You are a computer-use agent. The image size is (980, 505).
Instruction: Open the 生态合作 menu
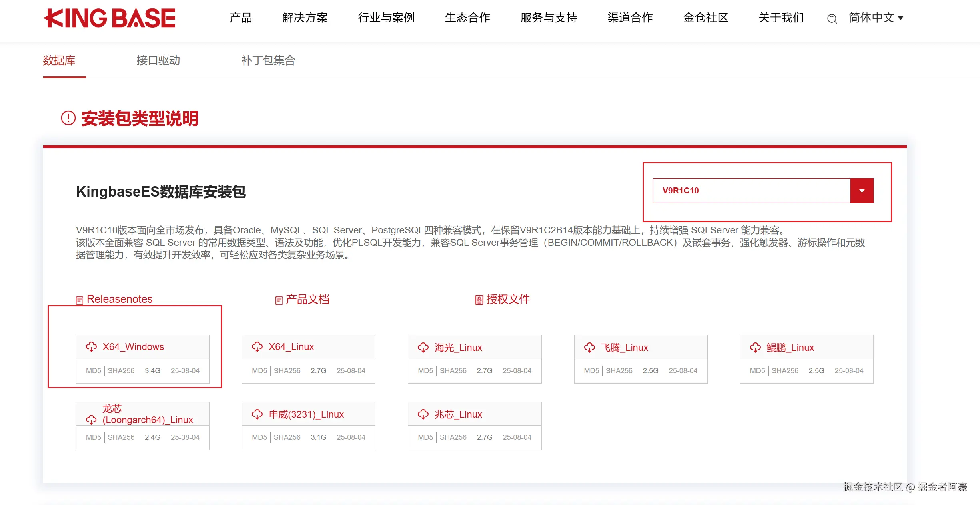468,18
